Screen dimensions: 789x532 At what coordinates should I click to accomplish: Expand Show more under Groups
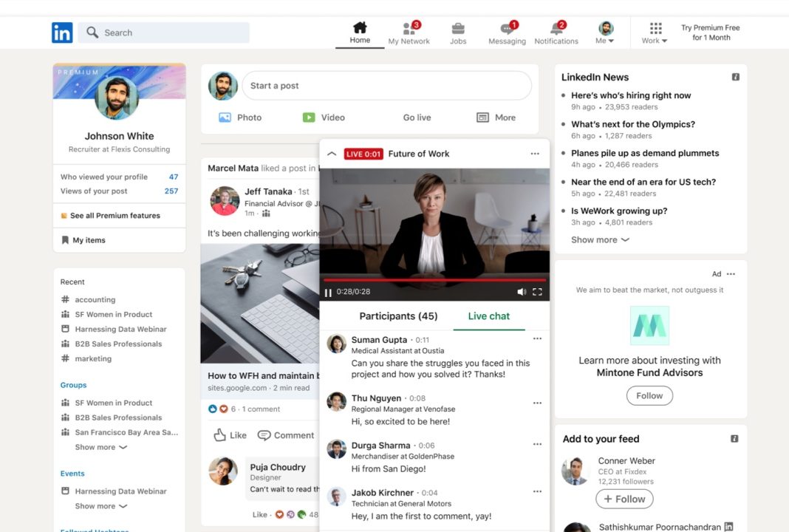coord(100,447)
